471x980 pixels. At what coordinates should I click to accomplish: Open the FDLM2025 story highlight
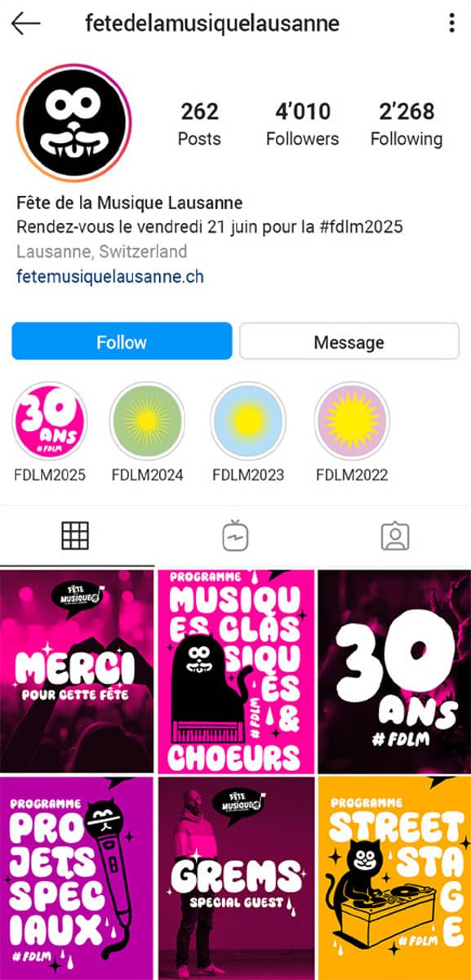50,421
